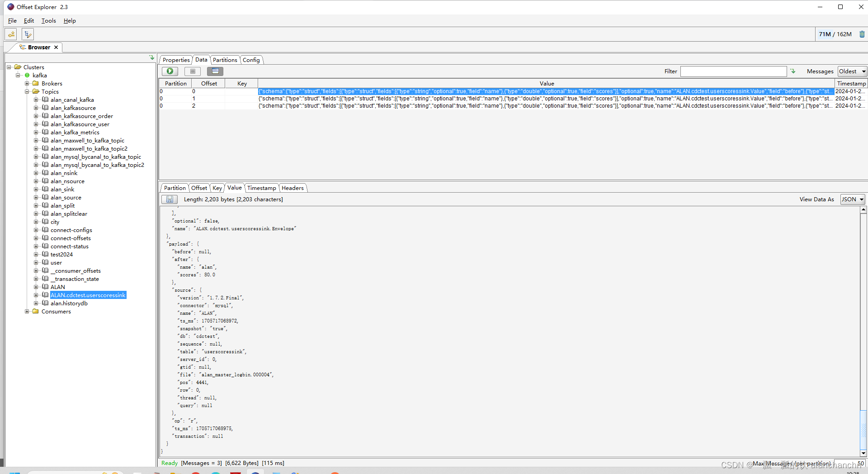Switch to the Properties tab

click(176, 60)
